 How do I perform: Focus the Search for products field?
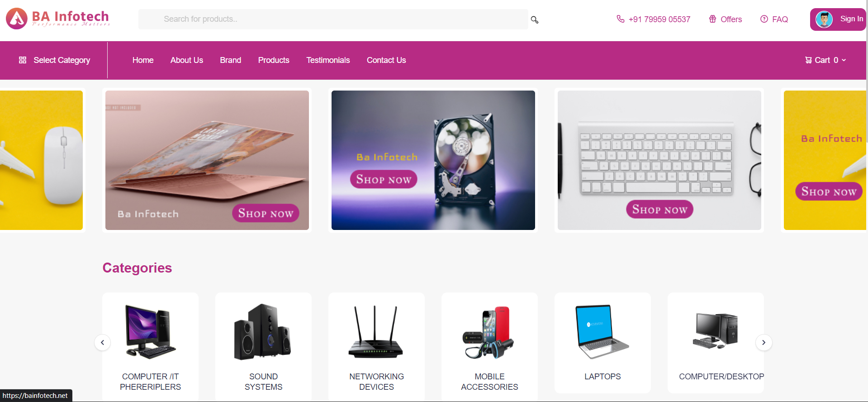click(x=333, y=19)
